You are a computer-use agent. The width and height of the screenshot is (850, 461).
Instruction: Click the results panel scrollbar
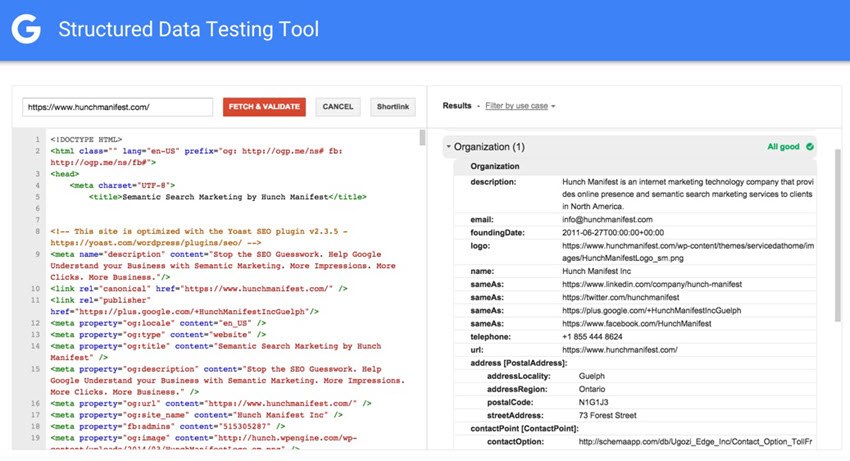(838, 237)
